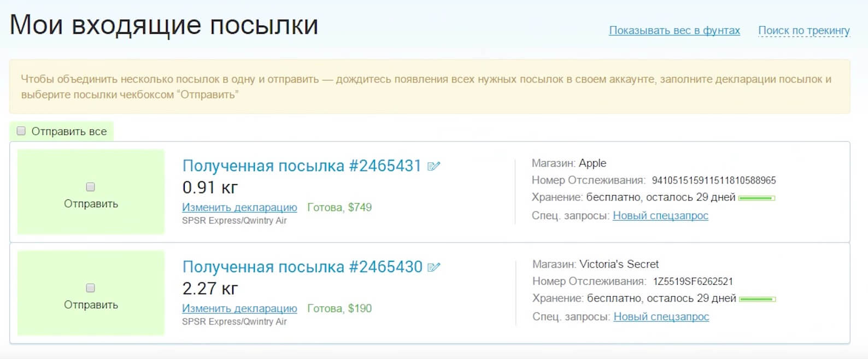Open the "Показывать вес в фунтах" link

[x=675, y=31]
